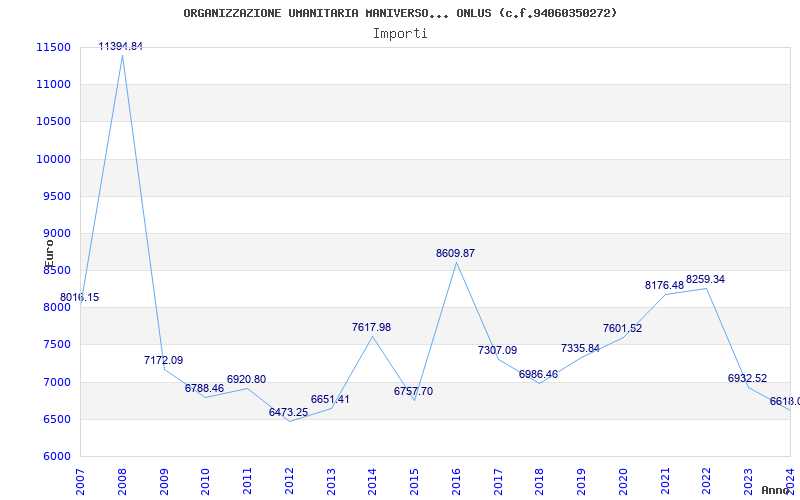The width and height of the screenshot is (800, 500).
Task: Select the 2016 x-axis year label
Action: 456,481
